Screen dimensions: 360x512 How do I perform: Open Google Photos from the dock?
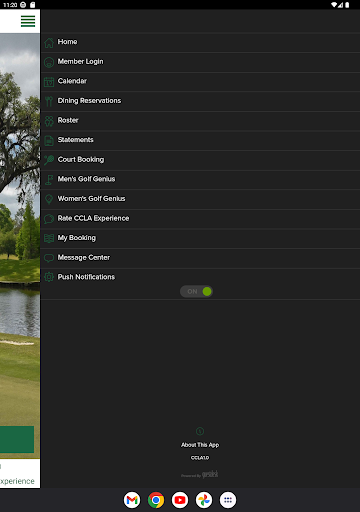tap(204, 500)
